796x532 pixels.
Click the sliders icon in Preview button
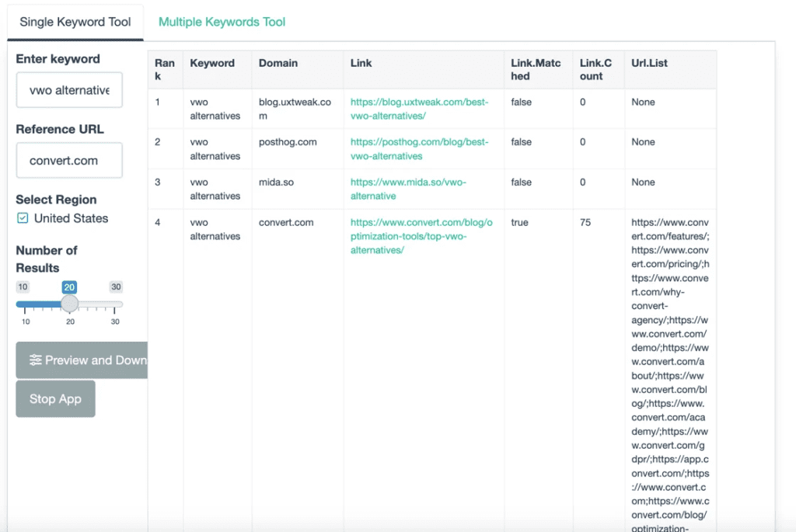pyautogui.click(x=36, y=360)
